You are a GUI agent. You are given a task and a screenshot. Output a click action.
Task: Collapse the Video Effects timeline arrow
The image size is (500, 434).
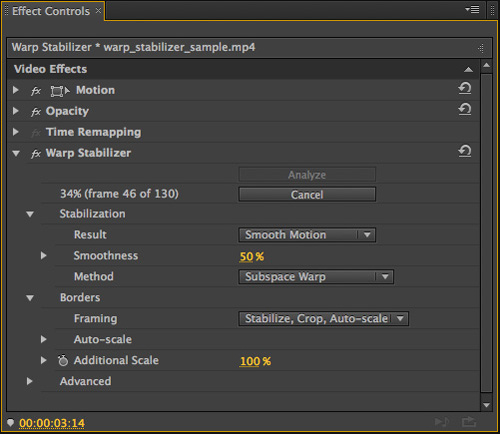[x=468, y=69]
